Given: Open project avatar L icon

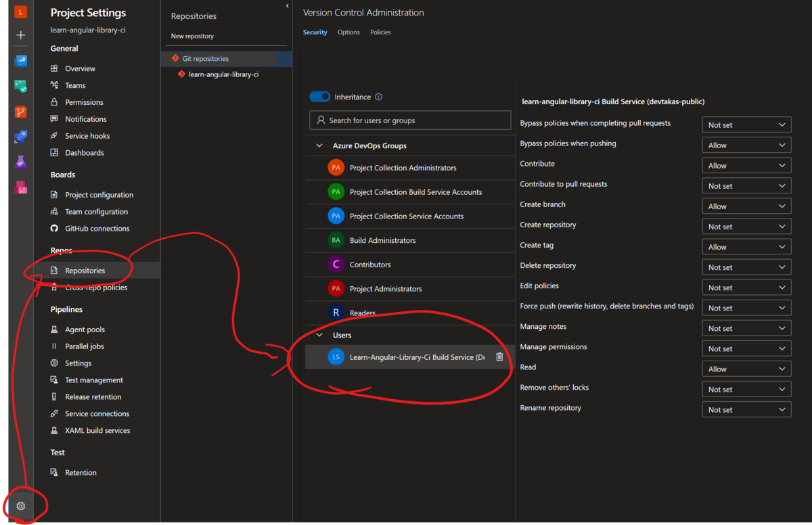Looking at the screenshot, I should click(21, 12).
